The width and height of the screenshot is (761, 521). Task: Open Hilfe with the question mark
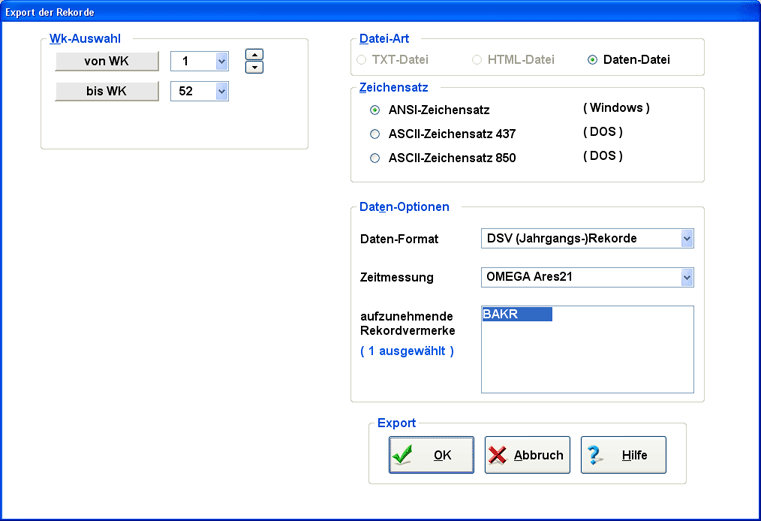point(623,455)
